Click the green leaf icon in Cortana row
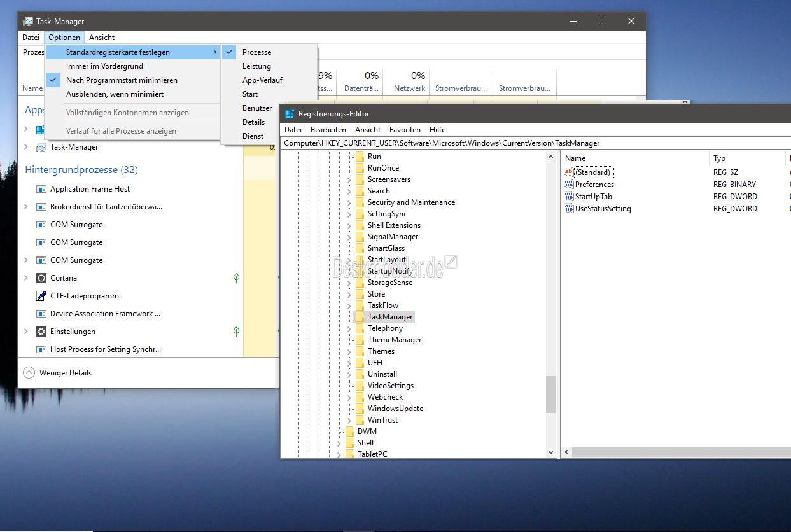 tap(237, 278)
